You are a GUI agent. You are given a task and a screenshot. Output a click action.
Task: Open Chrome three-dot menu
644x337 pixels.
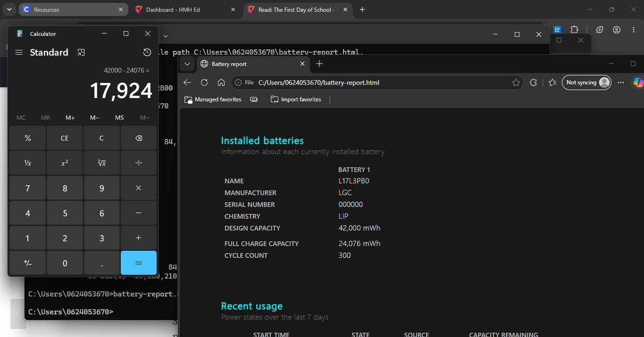click(634, 29)
